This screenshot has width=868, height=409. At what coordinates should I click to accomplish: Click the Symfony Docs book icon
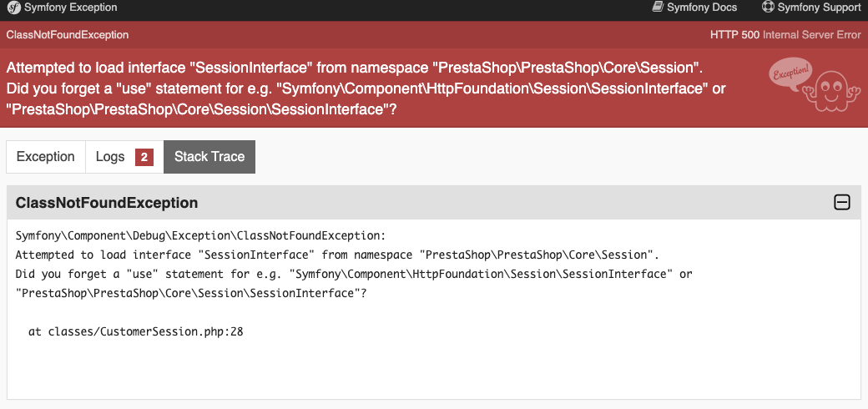click(x=658, y=8)
